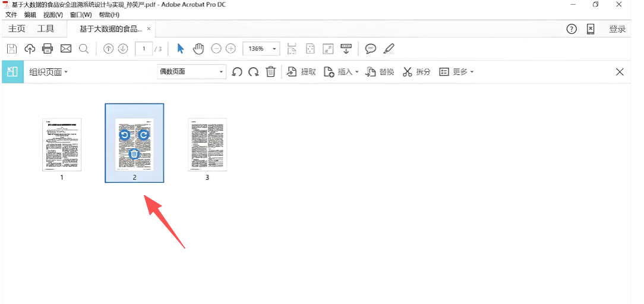Click the full screen mode icon
The image size is (644, 304).
[x=328, y=49]
